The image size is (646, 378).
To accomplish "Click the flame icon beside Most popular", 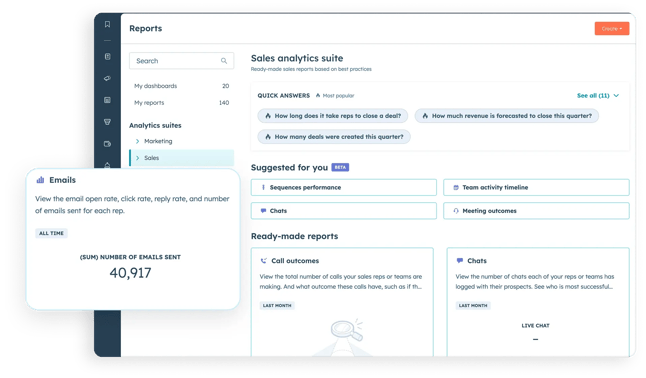I will point(318,96).
